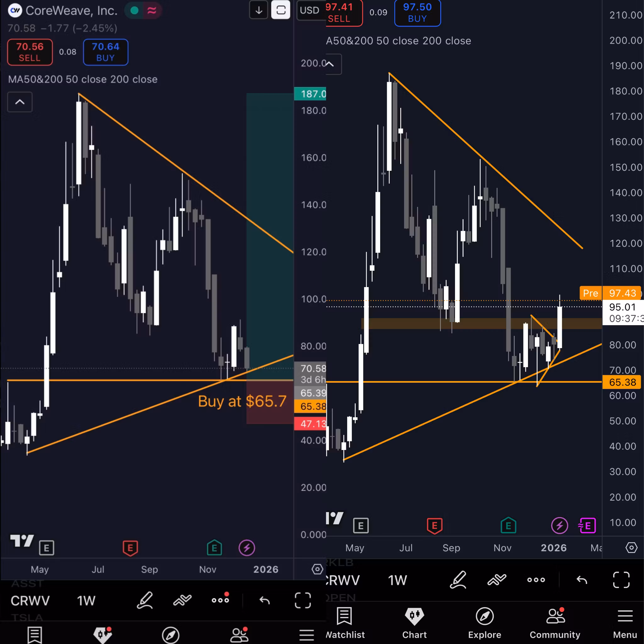The image size is (644, 644).
Task: Open the 1W timeframe selector on left chart
Action: click(86, 601)
